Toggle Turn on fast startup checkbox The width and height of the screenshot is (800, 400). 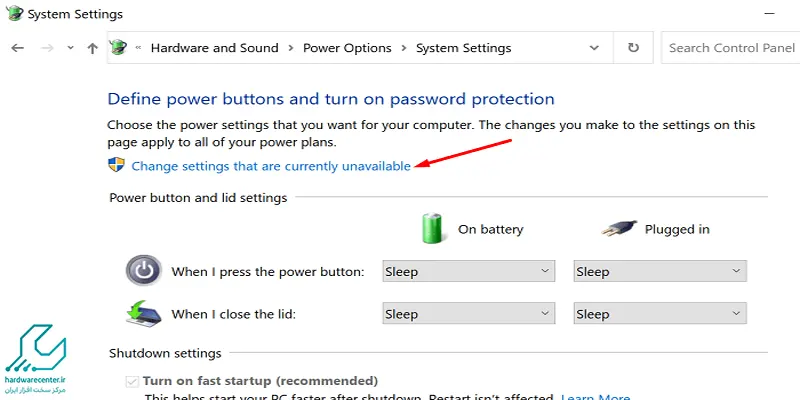(x=132, y=381)
